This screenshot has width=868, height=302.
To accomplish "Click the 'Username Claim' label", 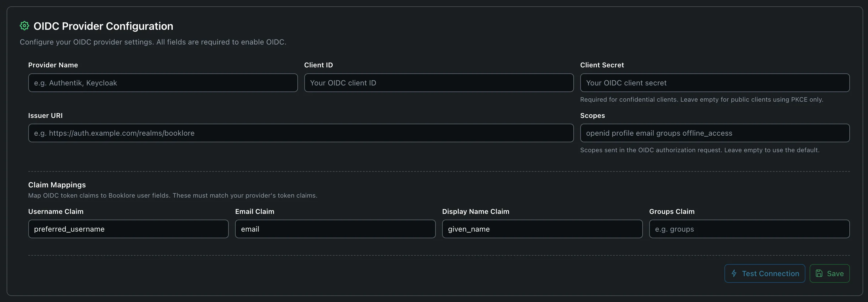I will pyautogui.click(x=56, y=211).
